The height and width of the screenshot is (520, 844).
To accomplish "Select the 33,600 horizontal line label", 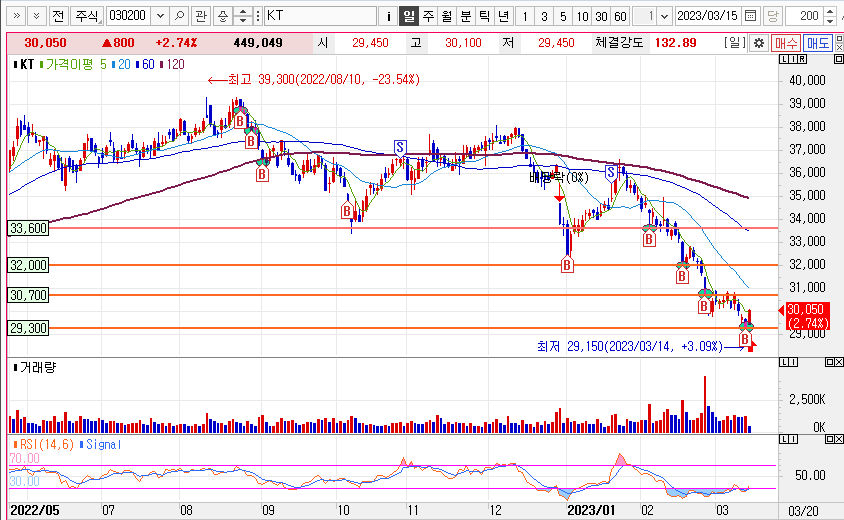I will 29,228.
